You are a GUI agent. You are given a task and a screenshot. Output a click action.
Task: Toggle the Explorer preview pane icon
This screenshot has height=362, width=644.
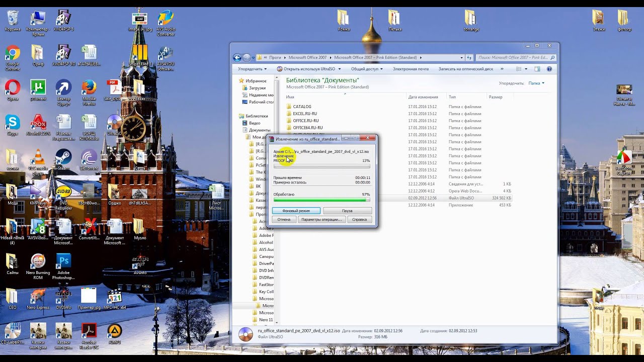click(537, 69)
